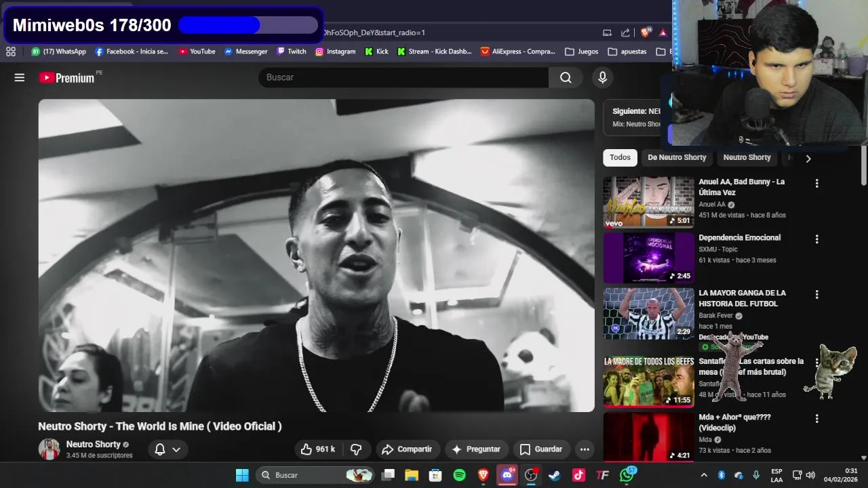Click the Compartir share button

tap(407, 449)
